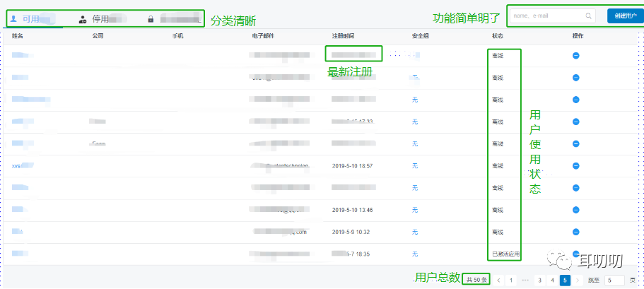The width and height of the screenshot is (644, 289).
Task: Click the action icon in the 已激活应用 row
Action: [575, 254]
